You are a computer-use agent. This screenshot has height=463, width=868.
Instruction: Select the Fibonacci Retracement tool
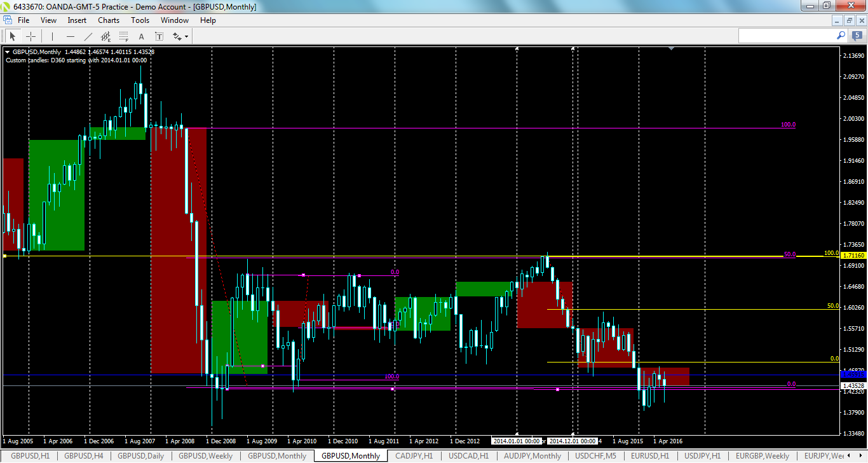124,36
